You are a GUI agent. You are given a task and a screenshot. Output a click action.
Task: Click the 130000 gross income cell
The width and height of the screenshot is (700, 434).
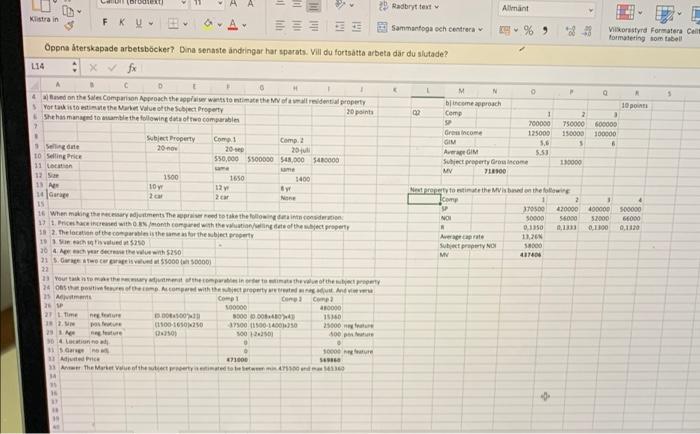(570, 162)
